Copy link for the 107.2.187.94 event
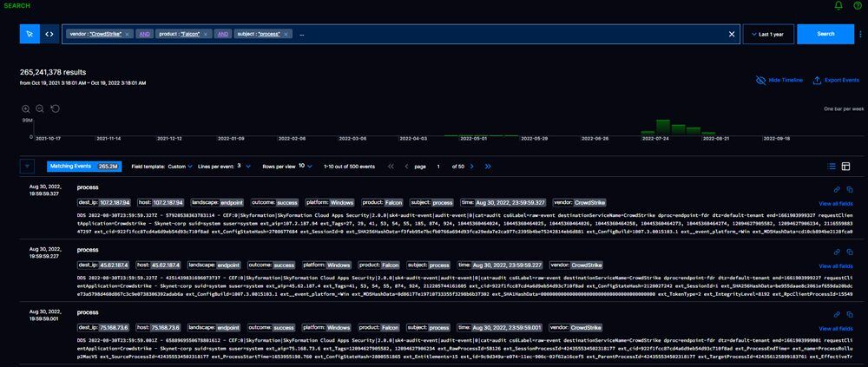This screenshot has width=868, height=367. click(837, 189)
